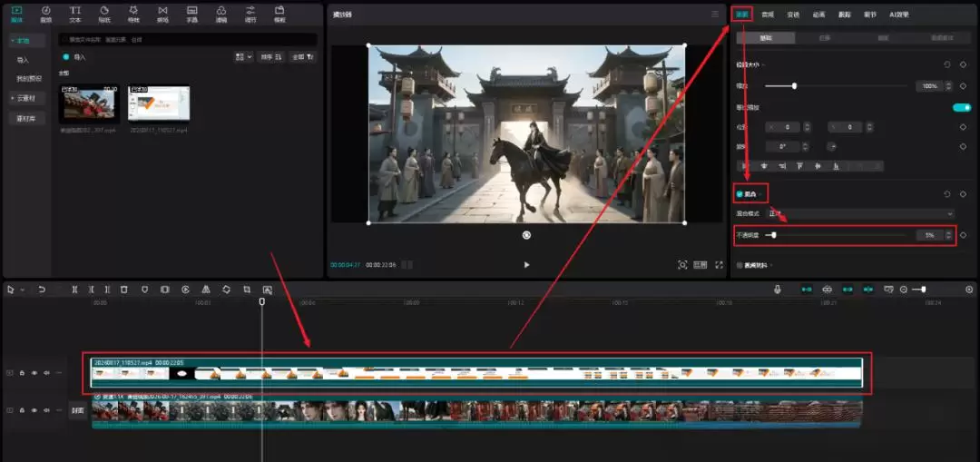Screen dimensions: 980x462
Task: Reset position and size settings
Action: [x=946, y=64]
